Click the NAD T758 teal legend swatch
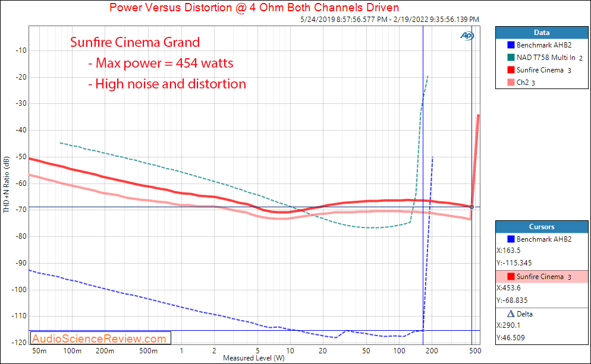This screenshot has height=364, width=591. click(511, 57)
